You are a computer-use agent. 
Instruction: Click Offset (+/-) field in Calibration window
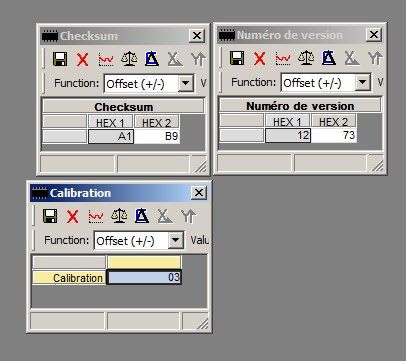pos(139,240)
